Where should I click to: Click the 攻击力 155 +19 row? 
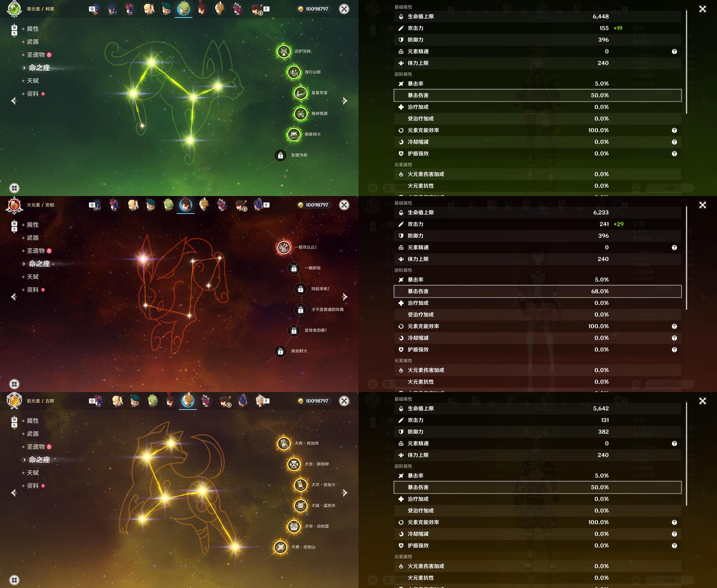point(537,28)
